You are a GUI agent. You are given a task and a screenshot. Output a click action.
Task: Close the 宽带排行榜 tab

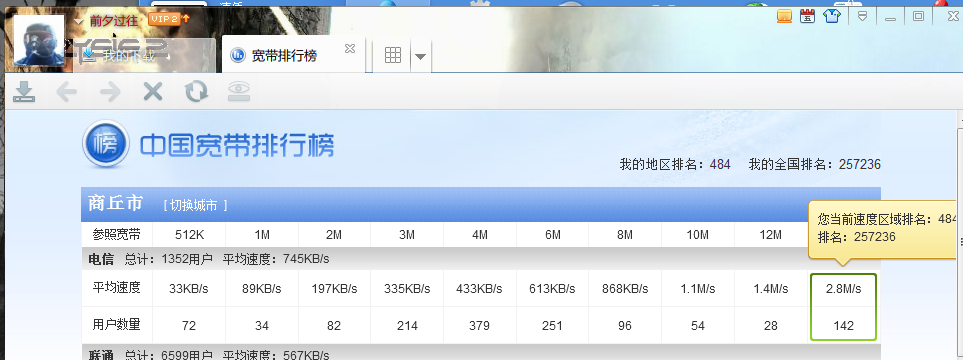coord(349,49)
